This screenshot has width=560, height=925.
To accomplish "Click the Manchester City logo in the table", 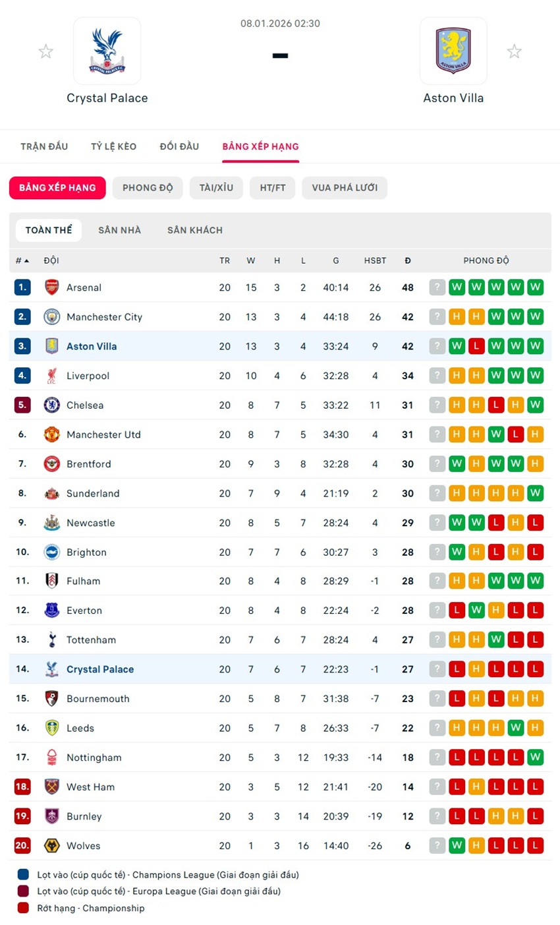I will tap(52, 316).
